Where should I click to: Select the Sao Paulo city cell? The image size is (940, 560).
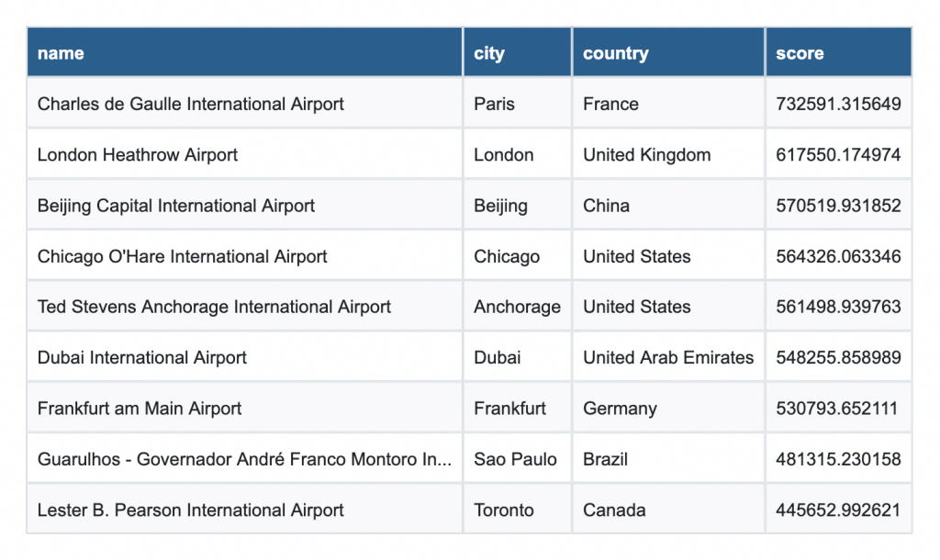(515, 459)
